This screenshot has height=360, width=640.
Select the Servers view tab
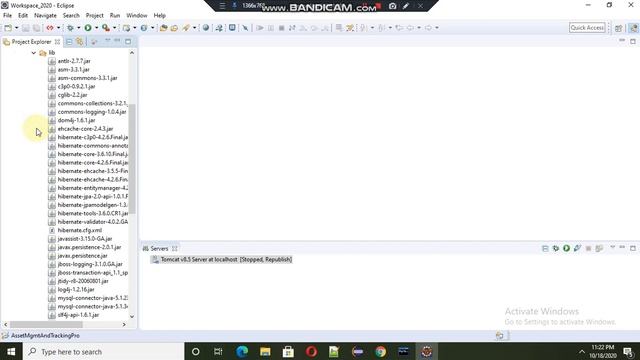159,249
